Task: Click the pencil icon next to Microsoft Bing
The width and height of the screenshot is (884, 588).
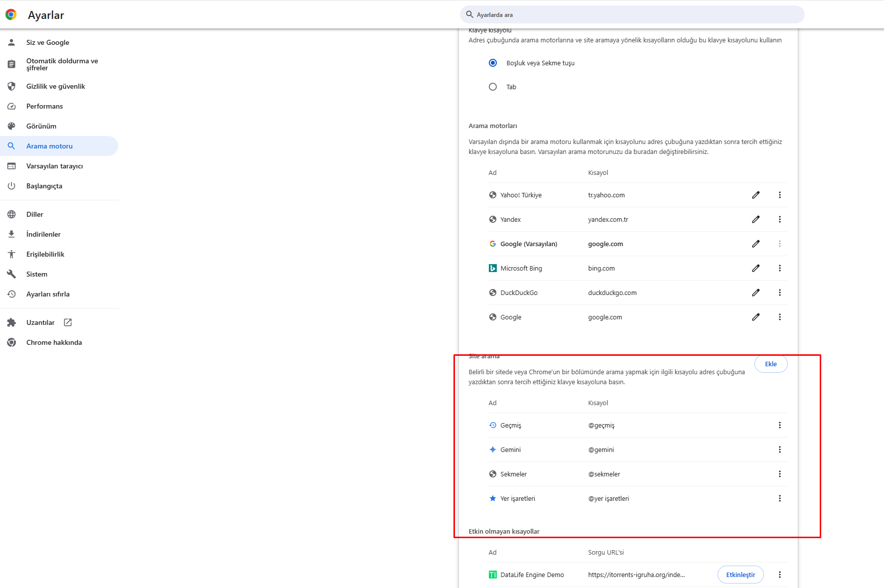Action: click(x=755, y=268)
